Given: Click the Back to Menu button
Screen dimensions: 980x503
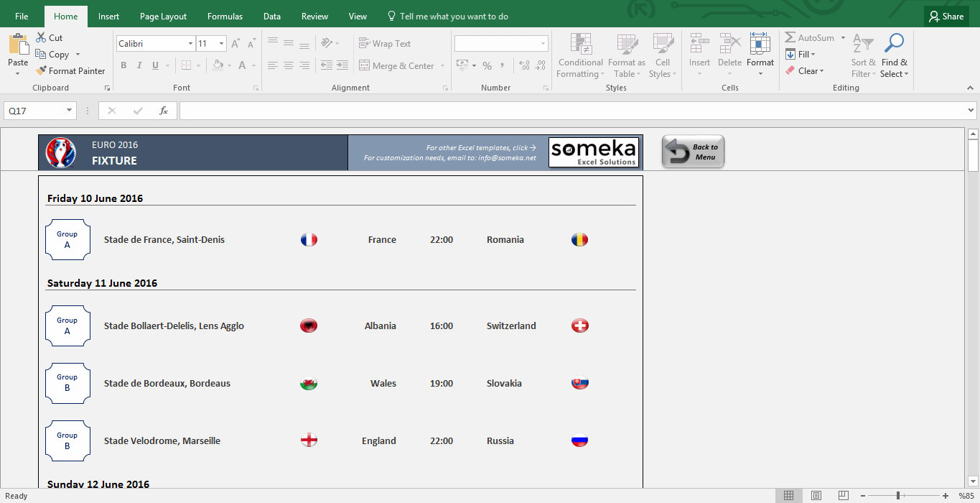Looking at the screenshot, I should click(x=693, y=152).
